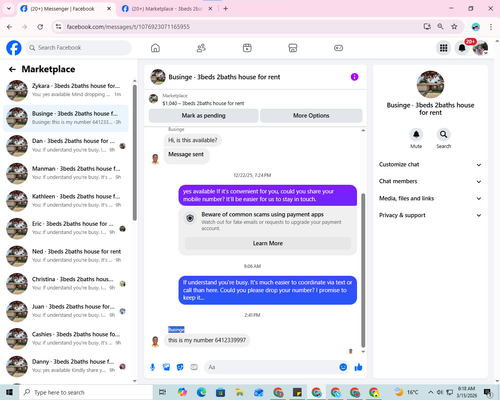This screenshot has height=400, width=500.
Task: Open Microsoft Store from taskbar
Action: tap(220, 392)
